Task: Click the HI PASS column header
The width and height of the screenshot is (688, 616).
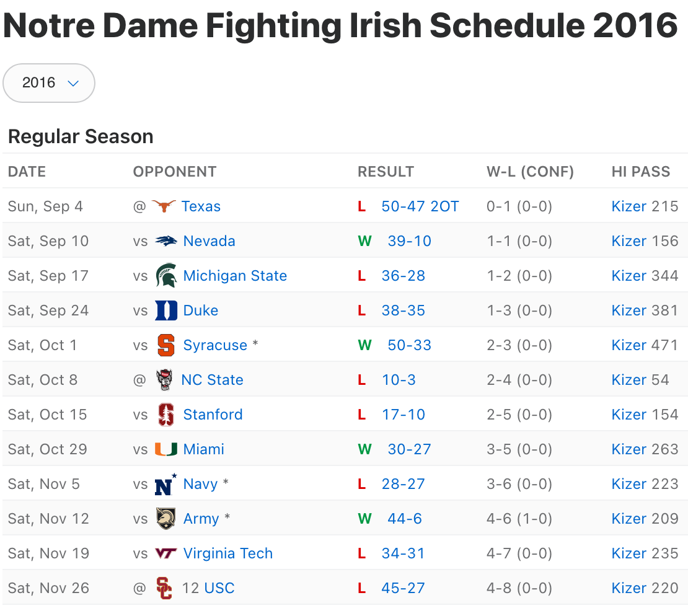Action: click(x=640, y=172)
